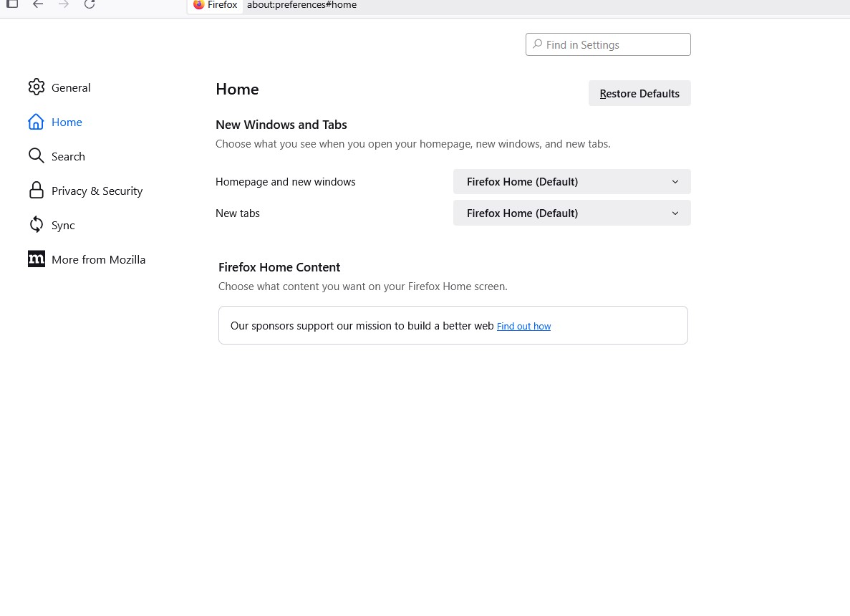This screenshot has height=616, width=850.
Task: Click the Sync arrows icon in sidebar
Action: tap(37, 224)
